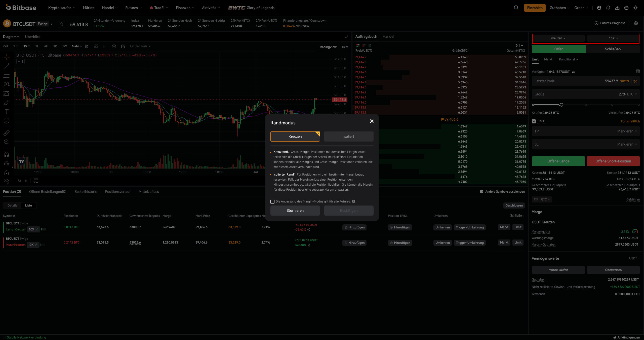Click the notification bell icon
This screenshot has width=644, height=340.
(608, 8)
